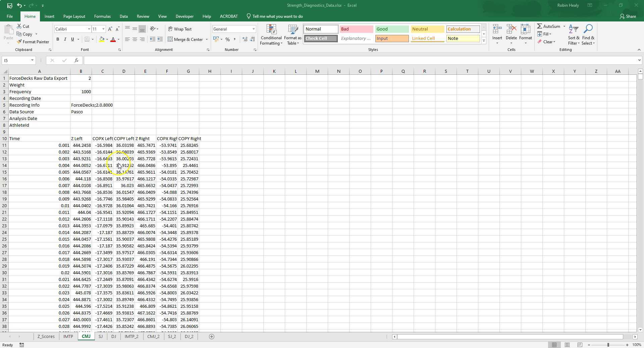
Task: Apply the Good cell style
Action: [x=391, y=29]
